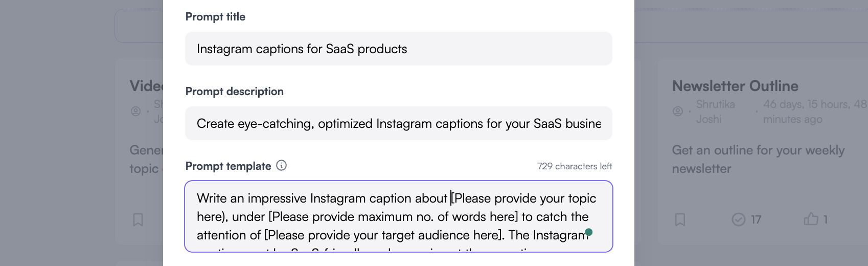The height and width of the screenshot is (266, 868).
Task: Click the "46 days, 15 hours" timestamp
Action: 814,111
